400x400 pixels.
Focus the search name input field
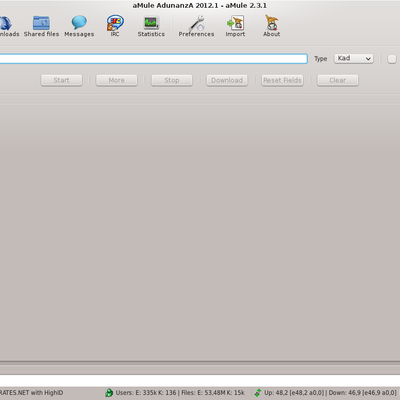click(x=153, y=59)
